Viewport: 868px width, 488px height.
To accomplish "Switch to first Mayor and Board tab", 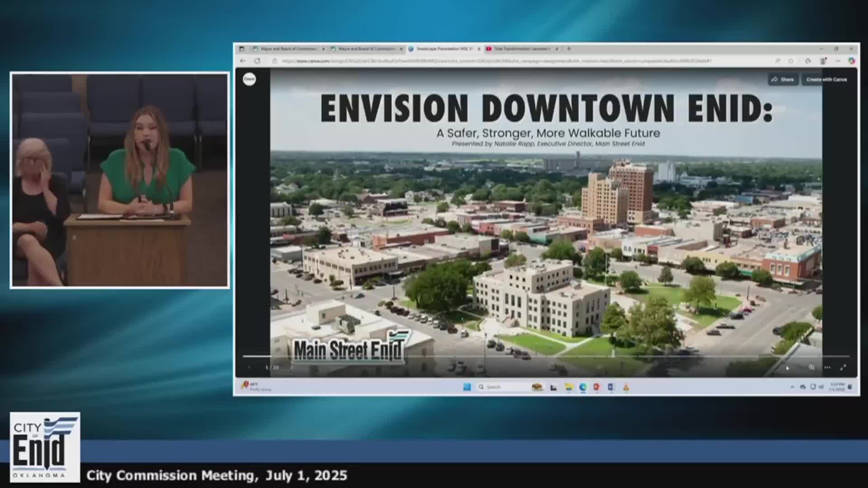I will (288, 49).
